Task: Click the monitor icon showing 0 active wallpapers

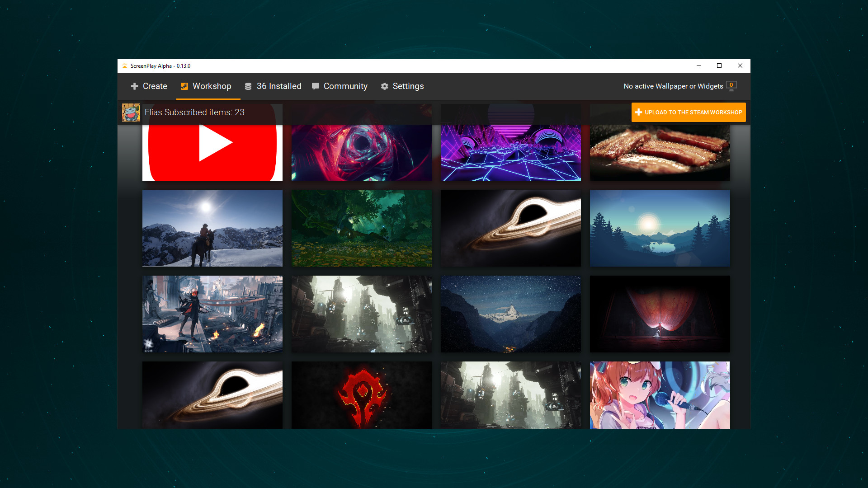Action: [x=732, y=86]
